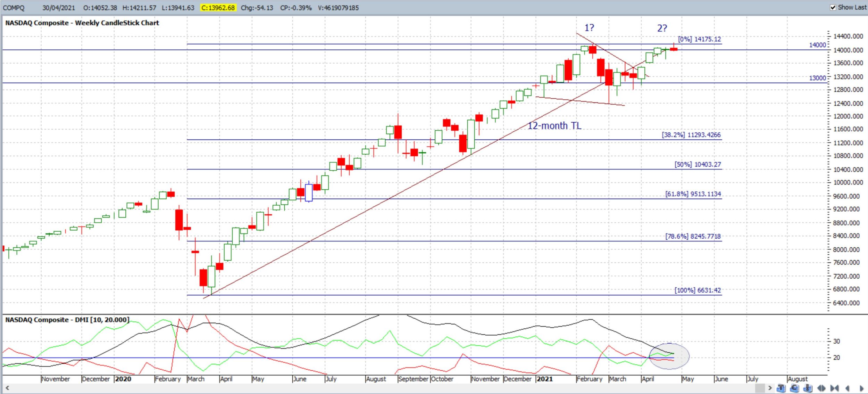This screenshot has height=394, width=868.
Task: Click the CP:-0.39% value
Action: click(296, 8)
